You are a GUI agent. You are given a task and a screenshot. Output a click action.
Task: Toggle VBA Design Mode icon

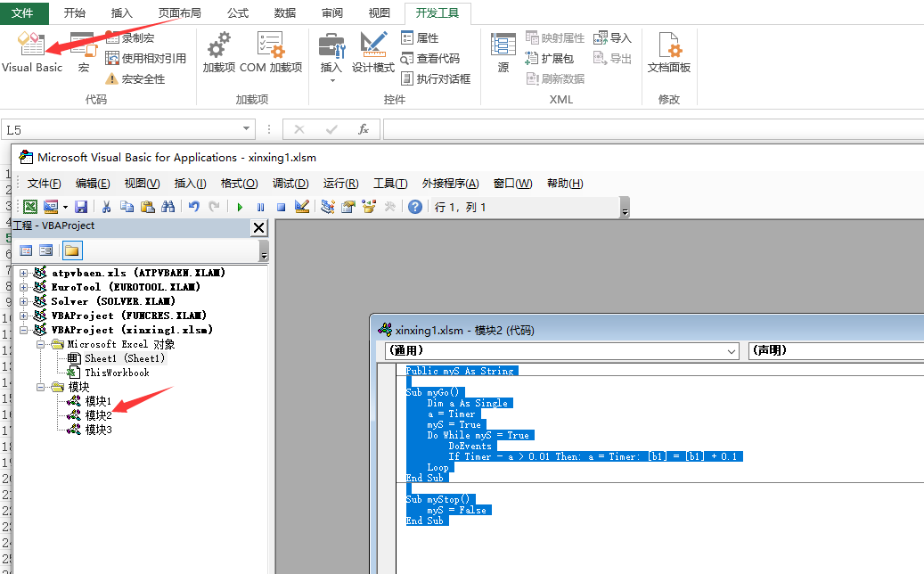(x=302, y=207)
